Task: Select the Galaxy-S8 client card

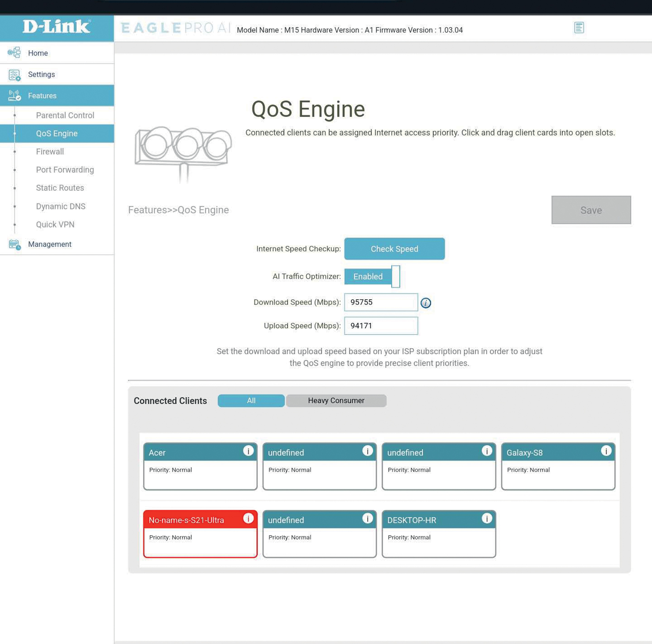Action: pyautogui.click(x=558, y=466)
